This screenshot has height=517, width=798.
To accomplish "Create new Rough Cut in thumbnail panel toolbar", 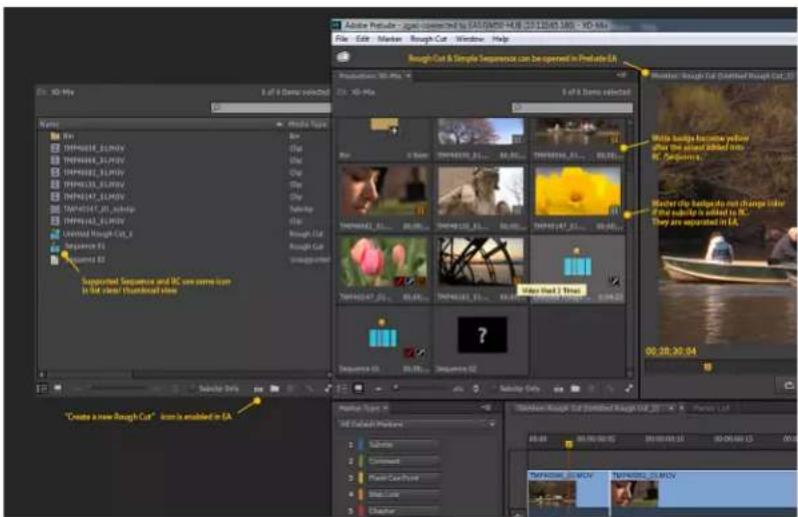I will pos(559,389).
